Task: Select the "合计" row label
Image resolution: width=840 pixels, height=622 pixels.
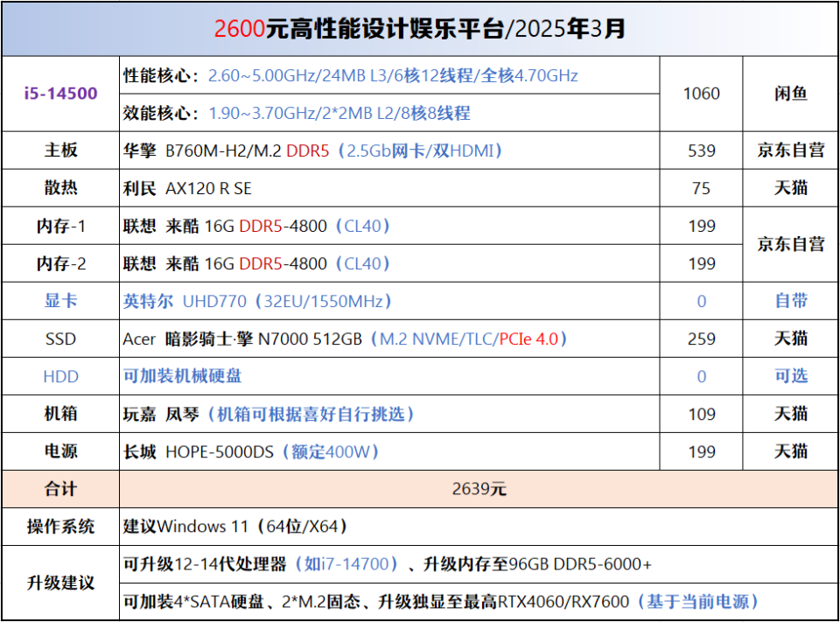Action: 60,489
